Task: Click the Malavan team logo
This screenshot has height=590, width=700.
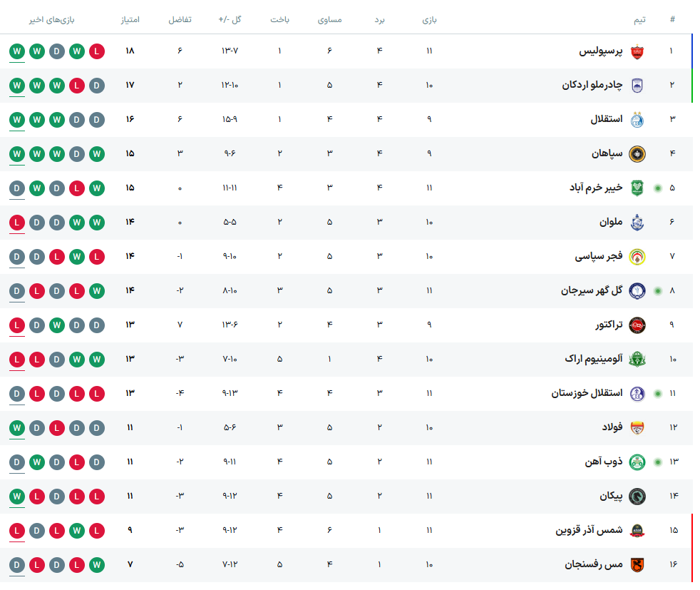Action: (x=637, y=223)
